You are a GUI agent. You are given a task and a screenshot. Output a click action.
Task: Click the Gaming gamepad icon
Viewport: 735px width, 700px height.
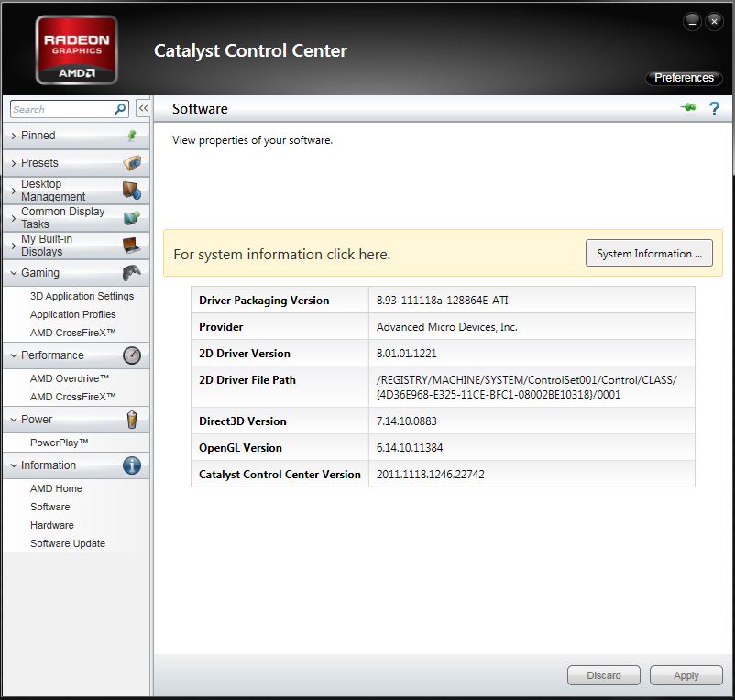[x=132, y=273]
